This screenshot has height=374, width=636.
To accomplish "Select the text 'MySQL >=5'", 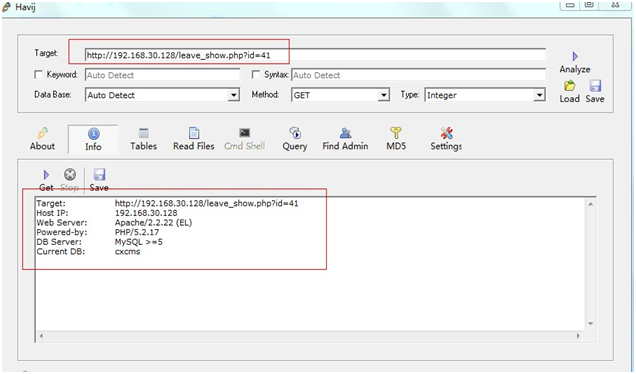I will (139, 242).
